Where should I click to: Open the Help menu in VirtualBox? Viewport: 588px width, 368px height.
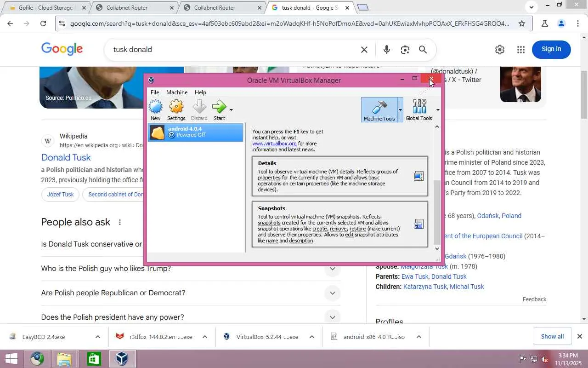(x=200, y=92)
